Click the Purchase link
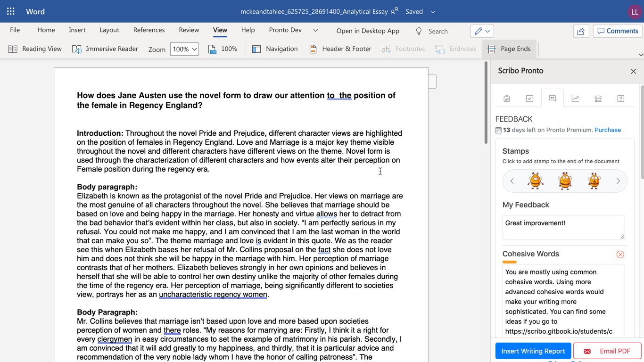The height and width of the screenshot is (362, 644). pos(607,130)
